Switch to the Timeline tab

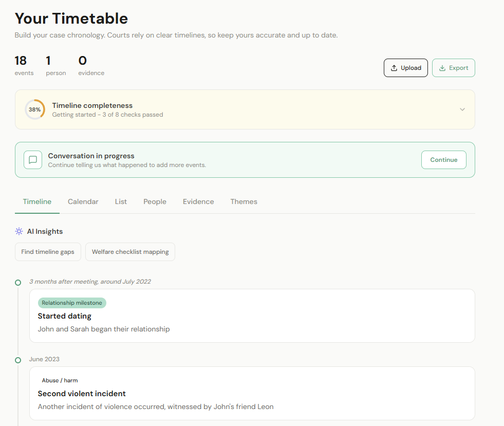click(x=37, y=201)
